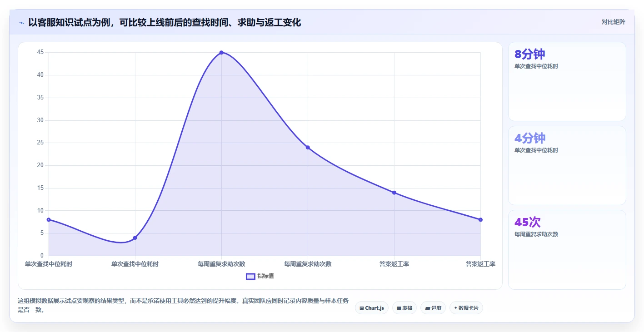Screen dimensions: 644x332
Task: Click the 进度 chip
Action: tap(433, 308)
